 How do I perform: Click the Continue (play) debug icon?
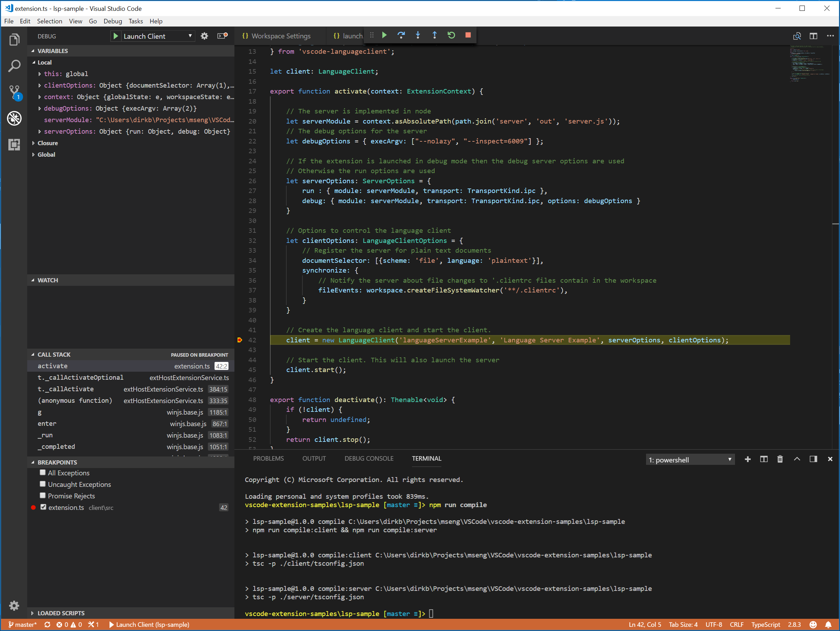pyautogui.click(x=384, y=35)
